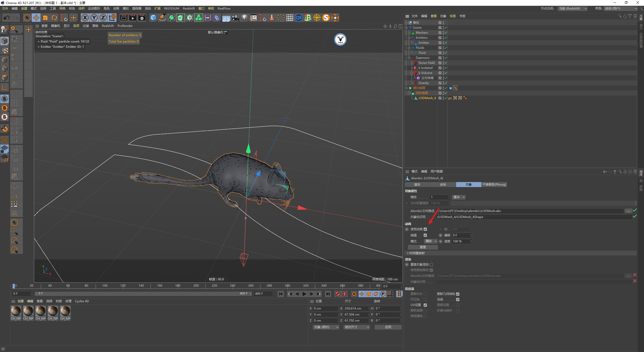Viewport: 644px width, 352px height.
Task: Toggle the X-axis lock icon
Action: pyautogui.click(x=85, y=18)
